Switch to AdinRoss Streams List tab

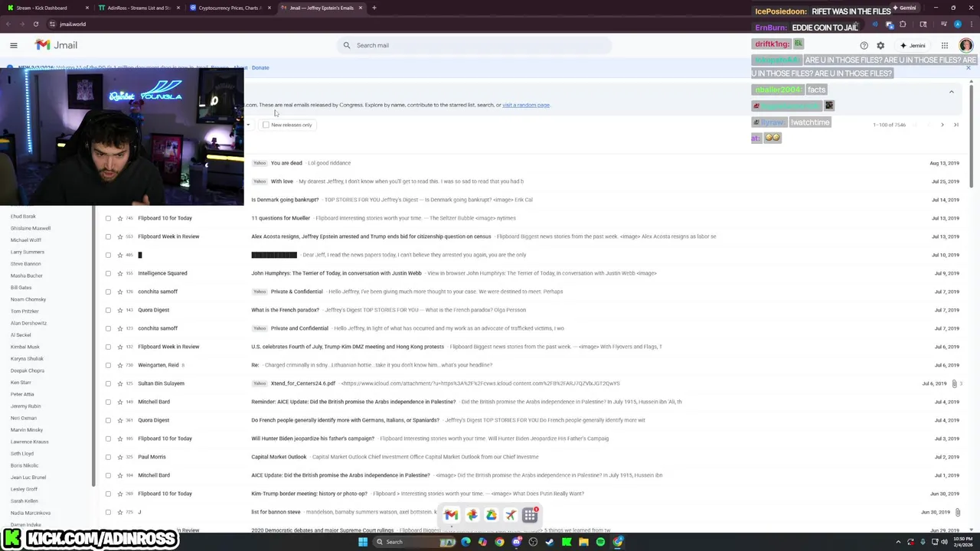pyautogui.click(x=138, y=8)
